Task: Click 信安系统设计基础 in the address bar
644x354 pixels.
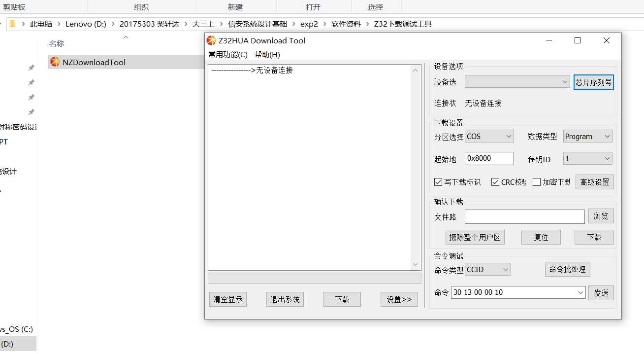Action: pos(258,24)
